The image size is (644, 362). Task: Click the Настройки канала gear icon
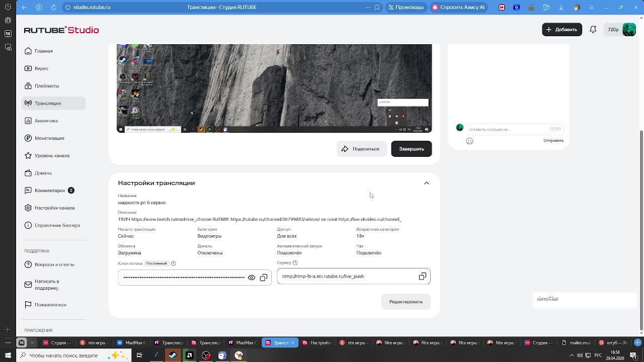click(x=28, y=208)
